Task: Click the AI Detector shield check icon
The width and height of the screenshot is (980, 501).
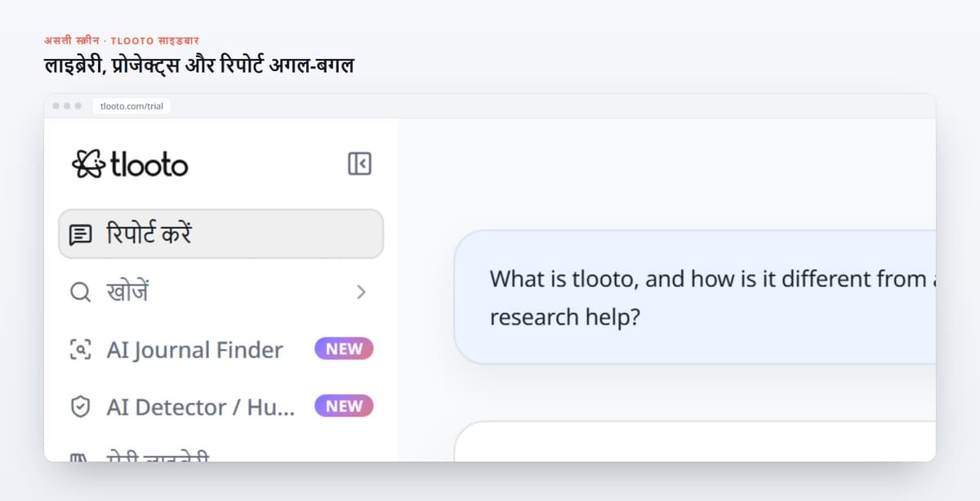Action: 80,407
